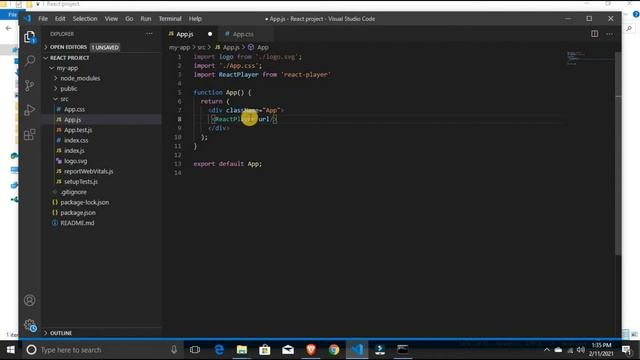
Task: Open the editor More Actions ellipsis
Action: click(x=609, y=34)
